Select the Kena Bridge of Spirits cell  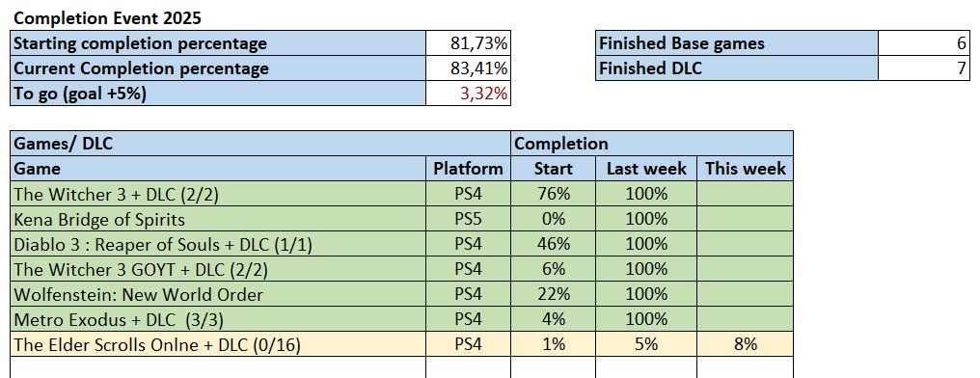[218, 219]
